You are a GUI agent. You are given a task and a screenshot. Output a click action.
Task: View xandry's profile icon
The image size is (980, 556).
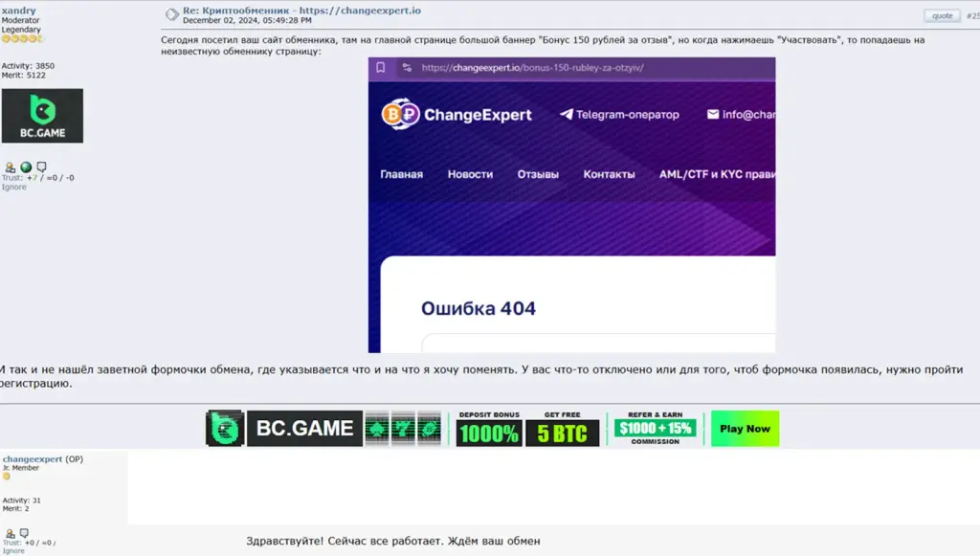pyautogui.click(x=10, y=167)
